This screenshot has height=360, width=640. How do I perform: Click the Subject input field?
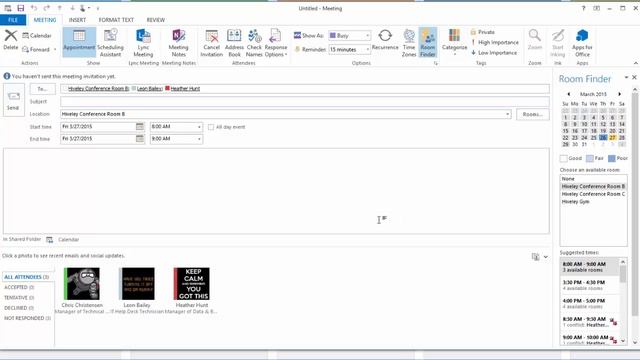pyautogui.click(x=304, y=102)
